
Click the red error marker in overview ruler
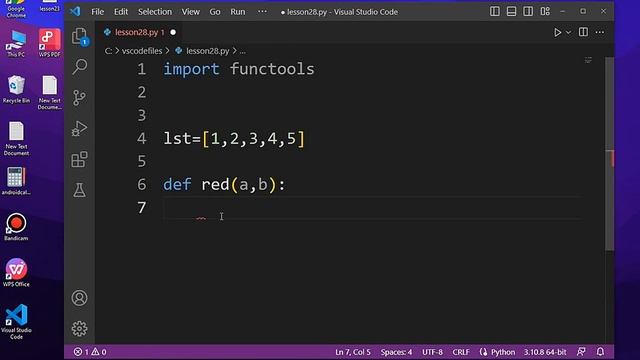coord(612,158)
